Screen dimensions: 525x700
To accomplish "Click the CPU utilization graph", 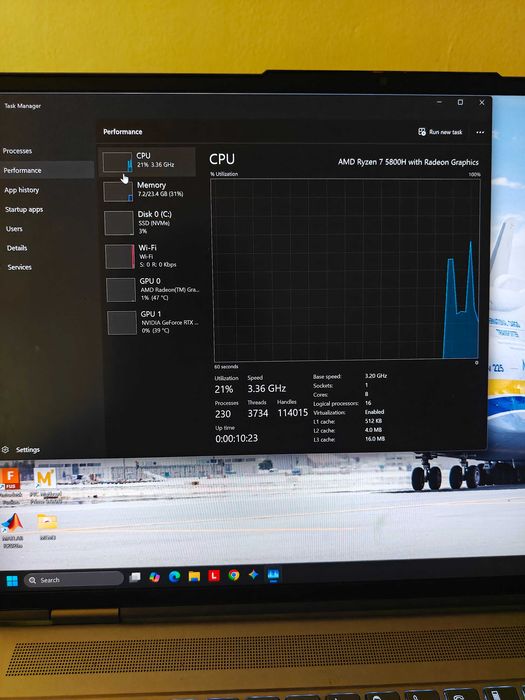I will tap(346, 269).
